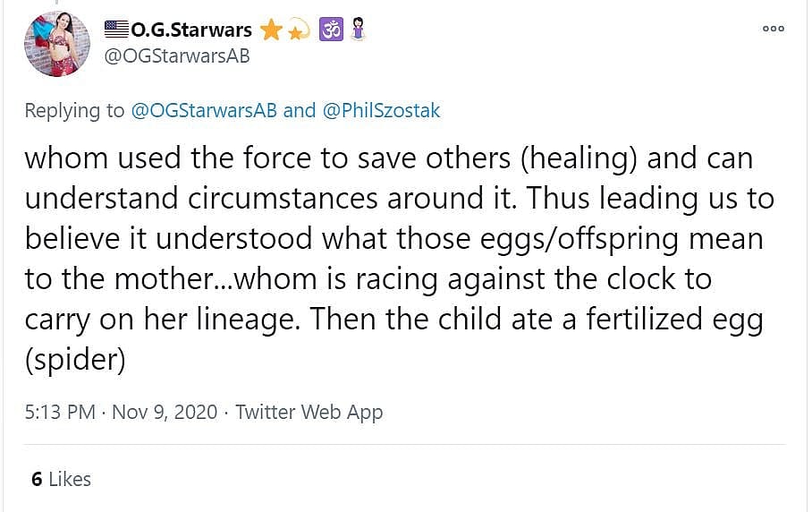This screenshot has width=812, height=512.
Task: Click the meditating person emoji
Action: click(357, 30)
